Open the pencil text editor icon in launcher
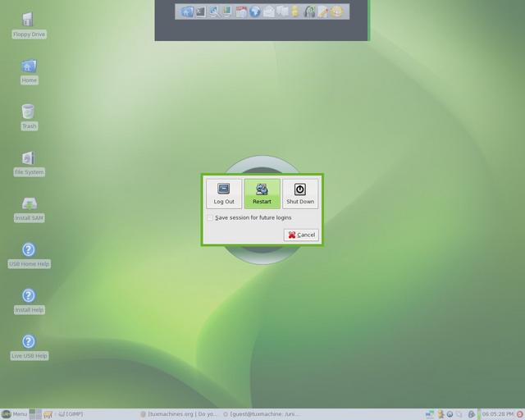Image resolution: width=525 pixels, height=420 pixels. [x=323, y=12]
